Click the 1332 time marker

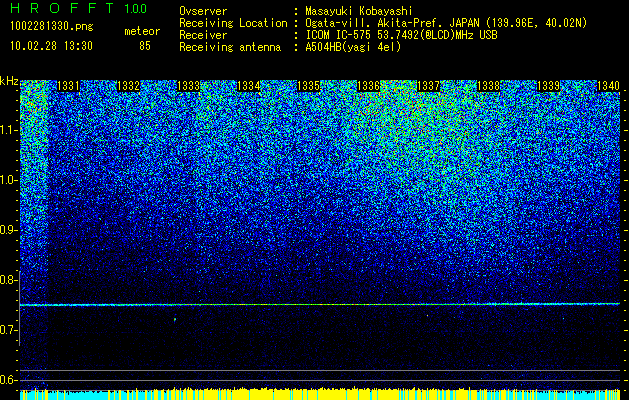tap(128, 86)
